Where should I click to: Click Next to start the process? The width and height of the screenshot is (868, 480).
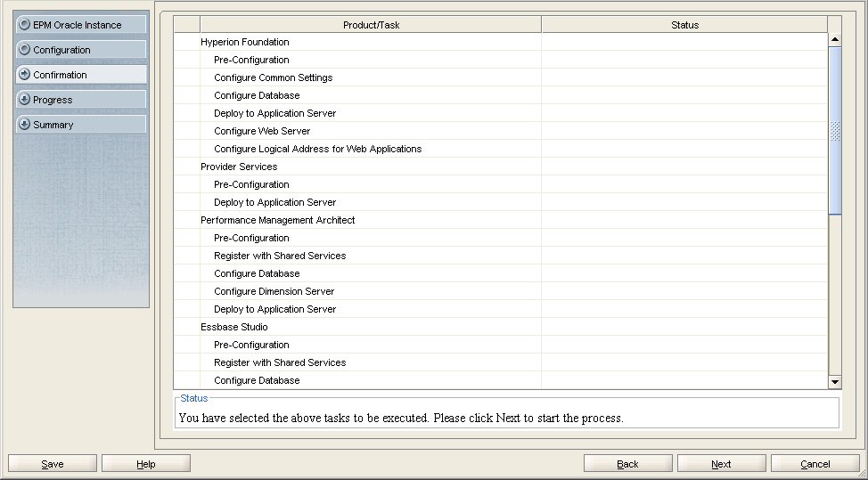click(721, 464)
